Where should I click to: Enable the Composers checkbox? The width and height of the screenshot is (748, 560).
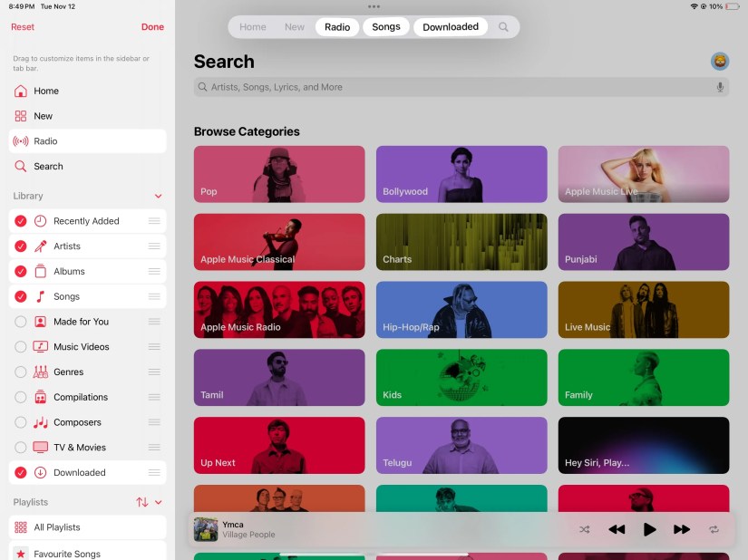pyautogui.click(x=21, y=422)
